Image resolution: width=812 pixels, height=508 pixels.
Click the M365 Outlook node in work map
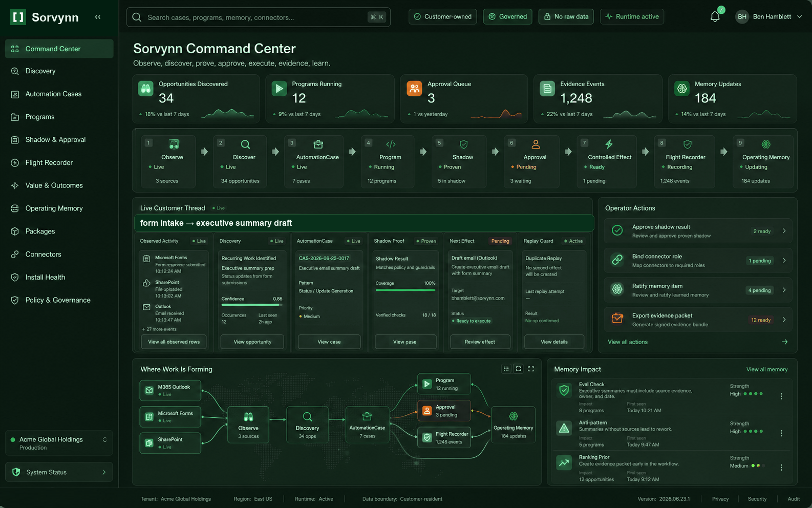point(170,391)
